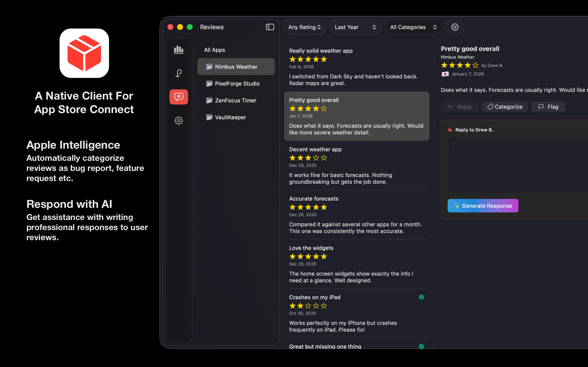This screenshot has width=588, height=367.
Task: Select All Apps in the list
Action: pos(214,50)
